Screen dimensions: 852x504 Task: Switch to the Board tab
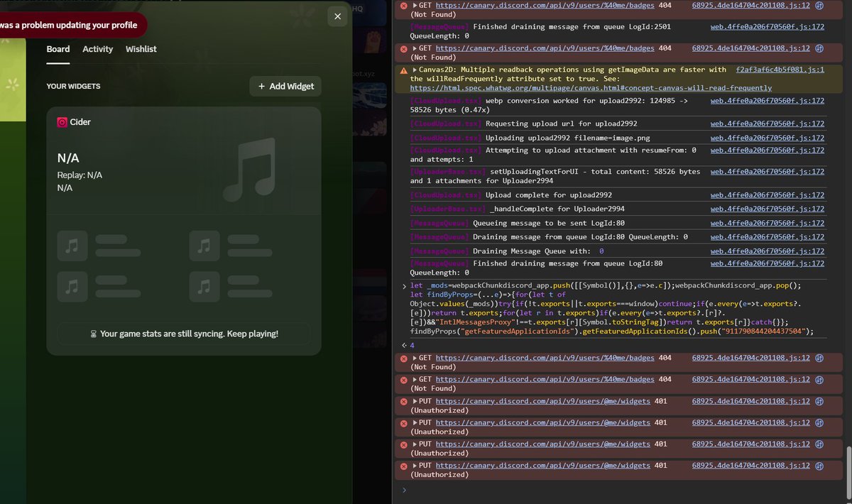click(x=58, y=49)
